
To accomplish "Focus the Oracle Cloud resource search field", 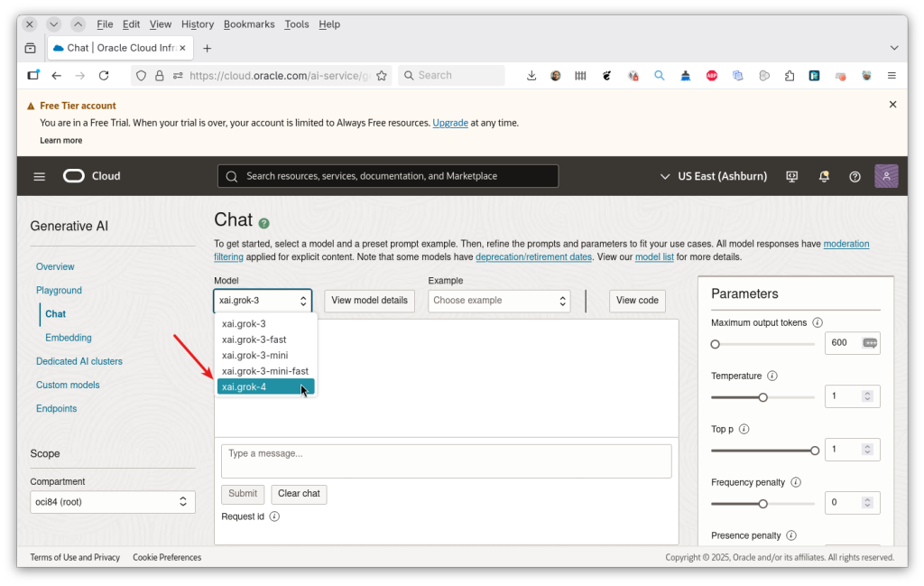I will pyautogui.click(x=388, y=176).
